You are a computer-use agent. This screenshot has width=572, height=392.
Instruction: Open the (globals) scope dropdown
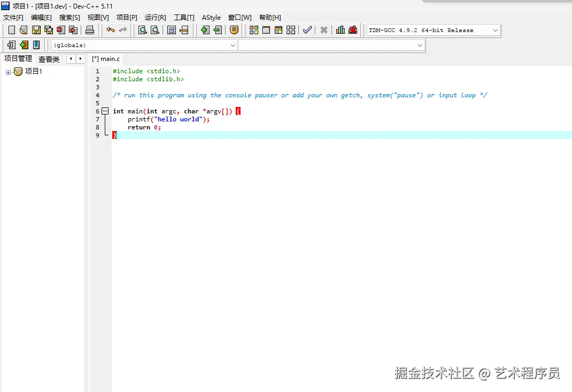pyautogui.click(x=144, y=45)
